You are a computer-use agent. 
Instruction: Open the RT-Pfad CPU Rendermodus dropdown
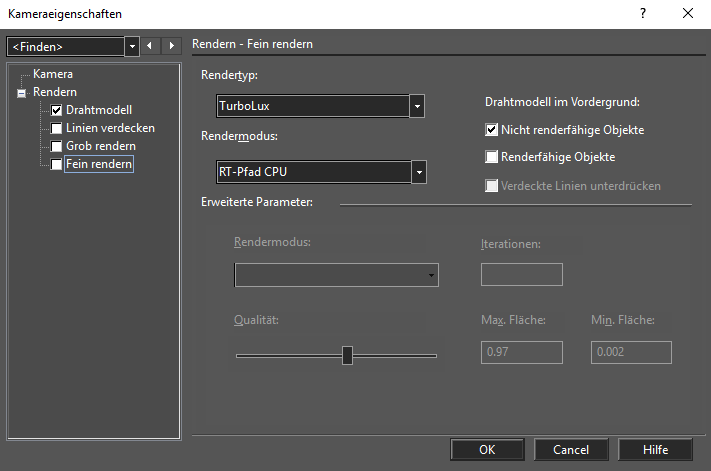point(419,172)
